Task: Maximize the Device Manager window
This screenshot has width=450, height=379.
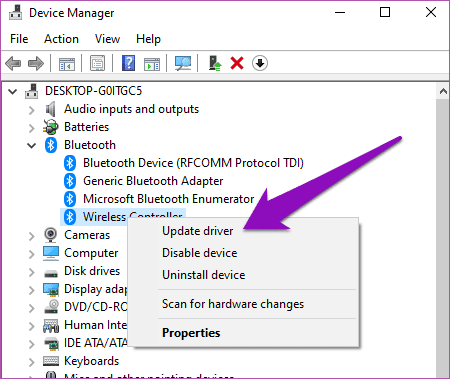Action: [x=385, y=13]
